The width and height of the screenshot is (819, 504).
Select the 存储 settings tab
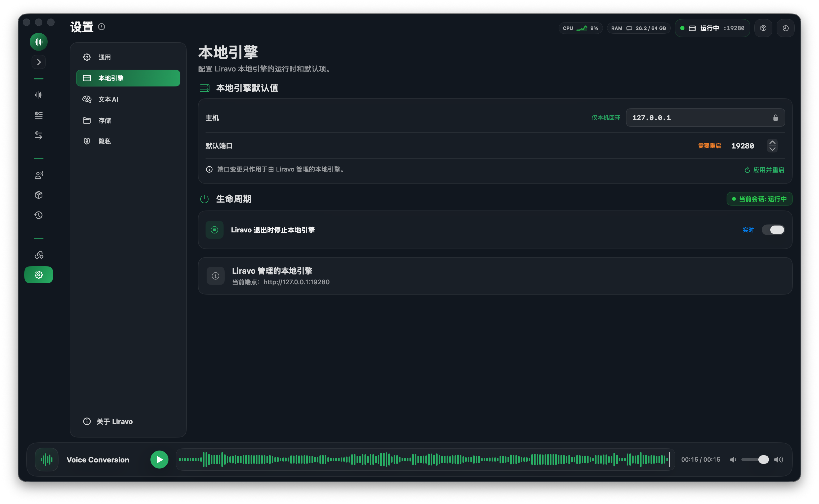click(x=128, y=120)
